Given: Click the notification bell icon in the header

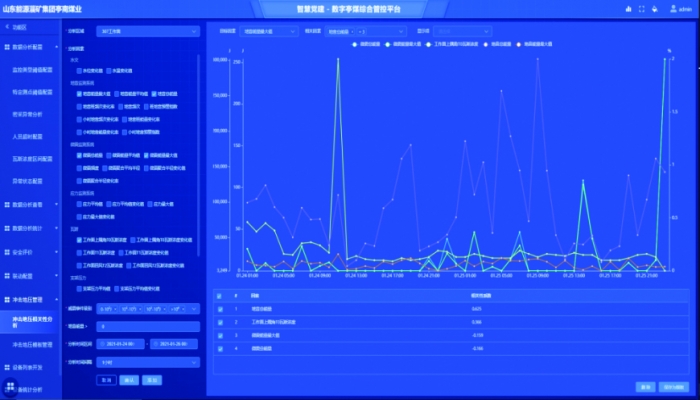Looking at the screenshot, I should point(653,8).
